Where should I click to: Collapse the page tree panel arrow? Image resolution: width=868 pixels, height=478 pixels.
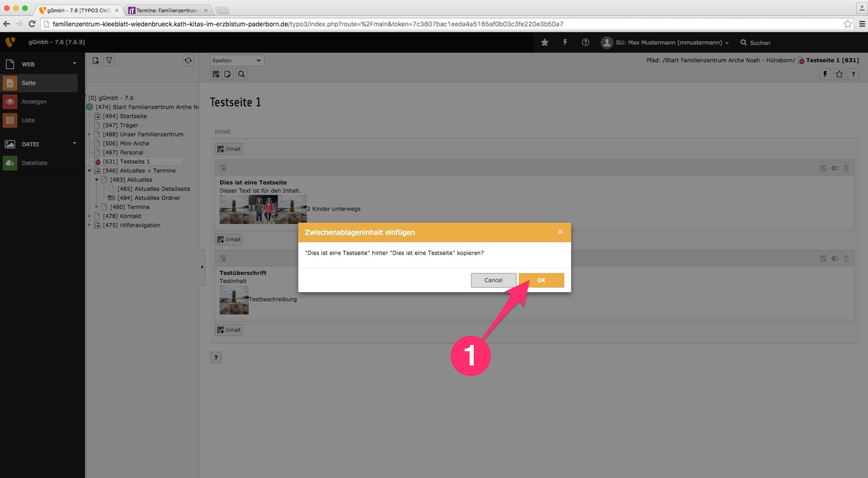point(202,267)
